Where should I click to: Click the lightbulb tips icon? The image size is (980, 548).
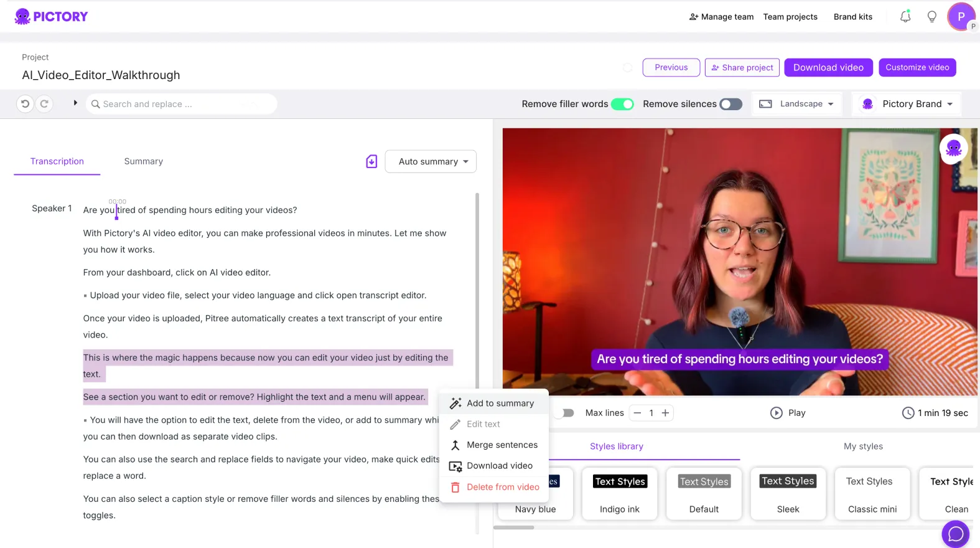[x=931, y=17]
